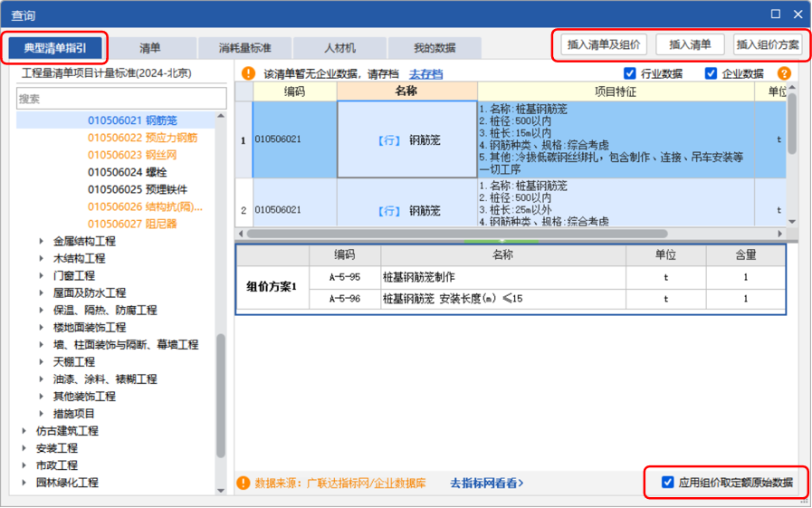The height and width of the screenshot is (508, 812).
Task: Close the 查询 dialog window
Action: [798, 14]
